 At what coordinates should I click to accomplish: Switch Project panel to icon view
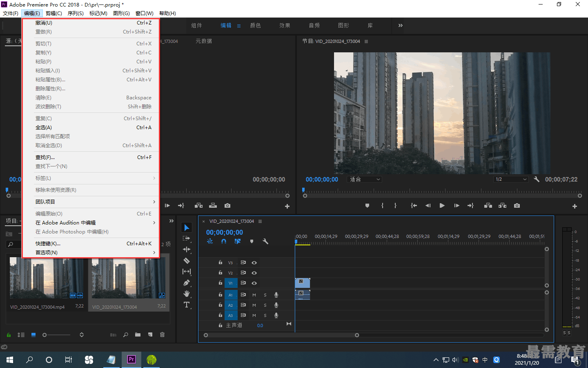pos(33,334)
